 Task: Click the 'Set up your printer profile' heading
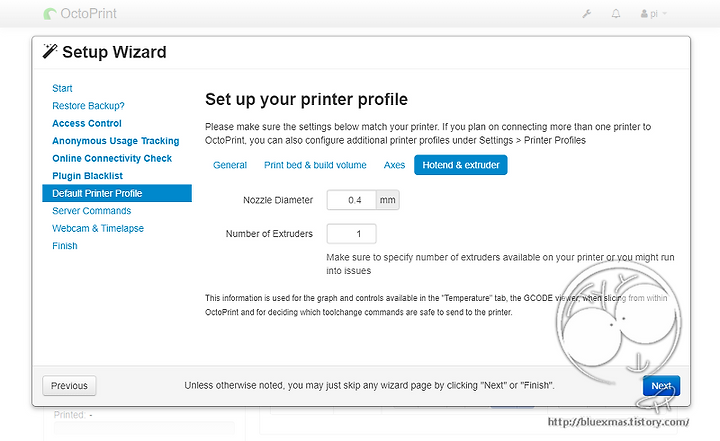(306, 99)
